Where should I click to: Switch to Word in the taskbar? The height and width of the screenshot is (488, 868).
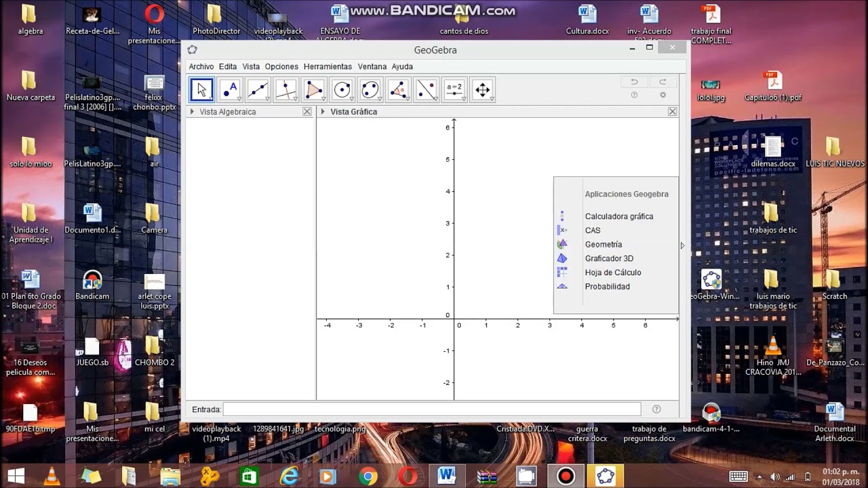click(x=447, y=476)
